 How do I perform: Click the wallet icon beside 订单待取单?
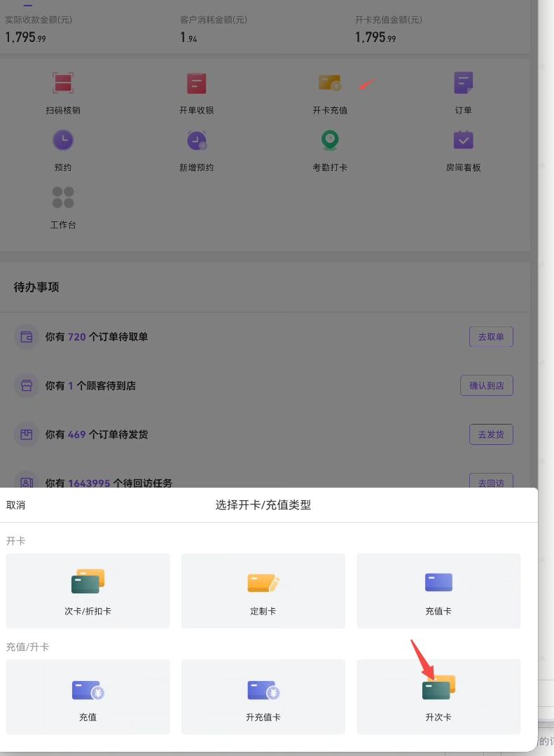pos(27,336)
